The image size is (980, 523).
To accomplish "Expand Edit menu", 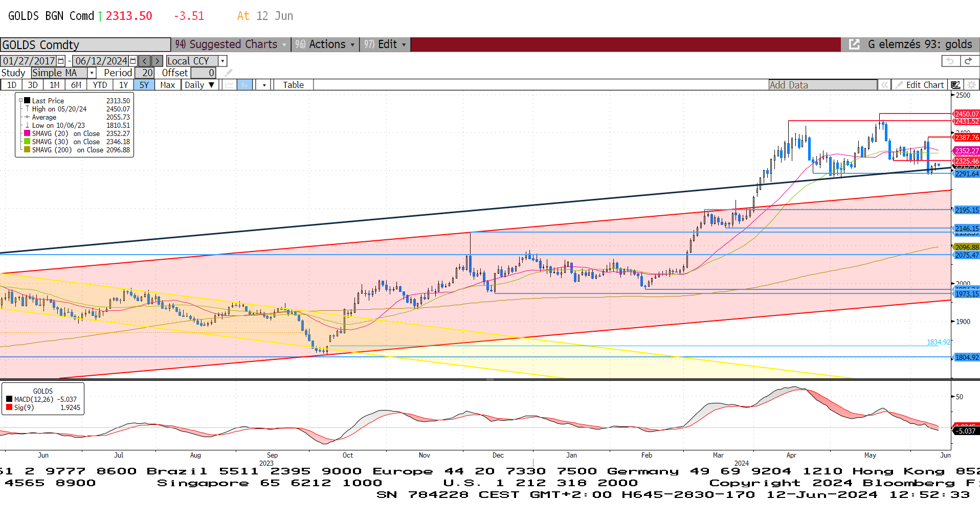I will coord(385,44).
